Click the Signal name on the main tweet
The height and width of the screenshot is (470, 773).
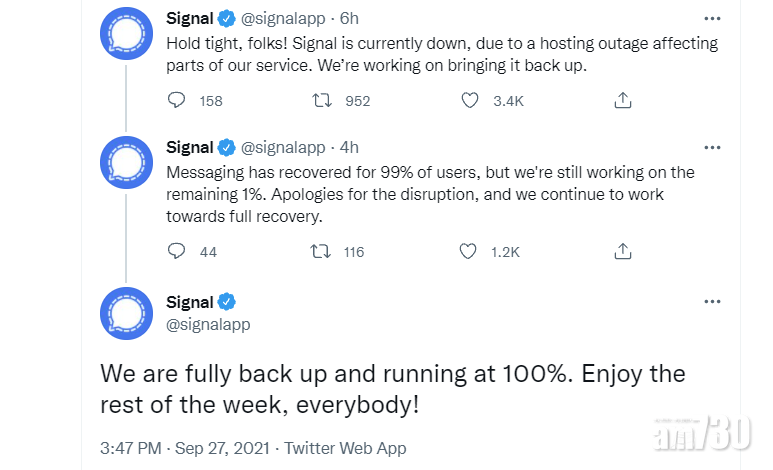(190, 302)
